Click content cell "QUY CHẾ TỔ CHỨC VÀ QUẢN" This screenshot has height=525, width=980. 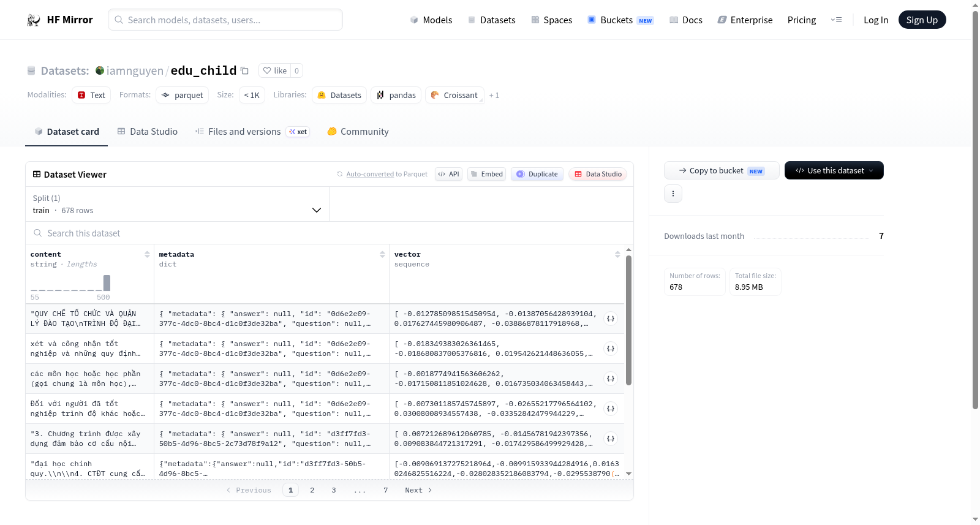click(x=89, y=319)
